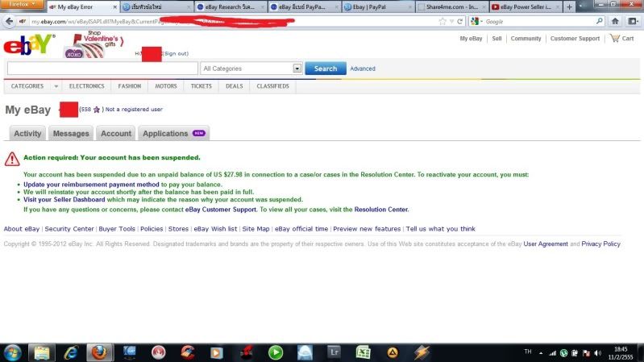Open the My eBay top link
The width and height of the screenshot is (644, 362).
[x=471, y=38]
